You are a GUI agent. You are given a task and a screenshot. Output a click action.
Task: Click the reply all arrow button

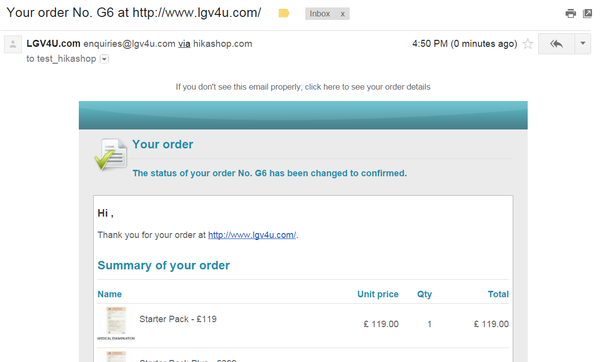tap(556, 44)
